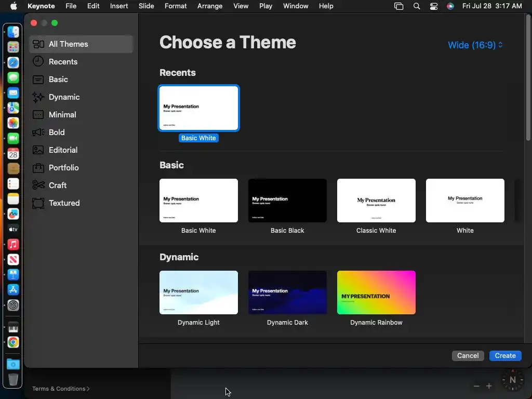Open App Store from the Dock
This screenshot has width=532, height=399.
pos(13,290)
